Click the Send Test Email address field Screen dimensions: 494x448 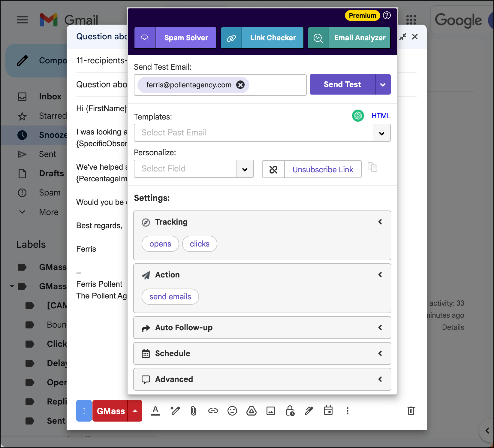pos(220,85)
